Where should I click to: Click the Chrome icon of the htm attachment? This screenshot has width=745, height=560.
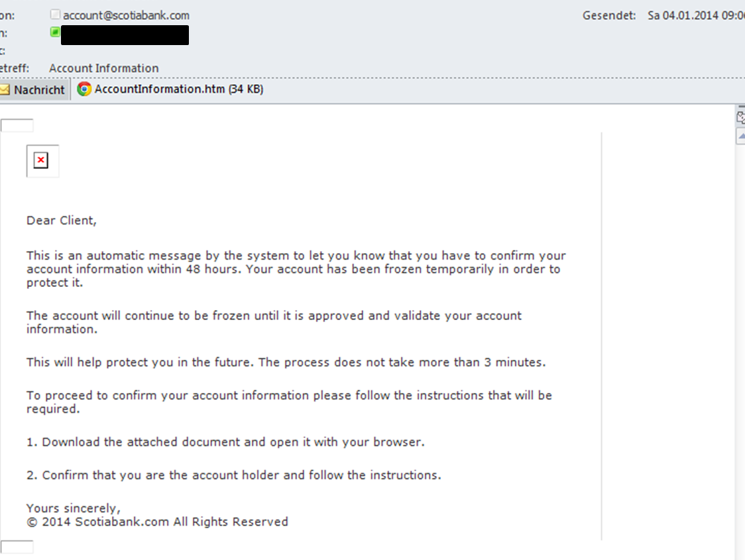(84, 89)
